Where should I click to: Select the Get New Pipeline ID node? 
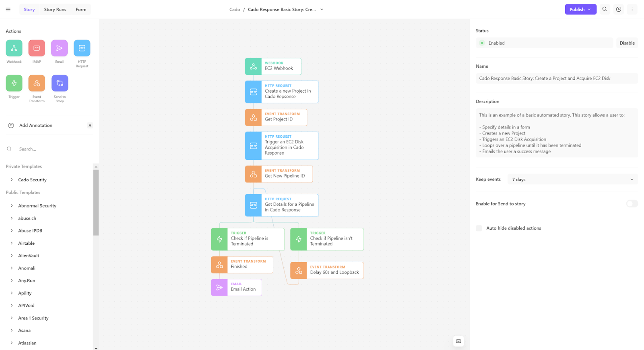(279, 174)
